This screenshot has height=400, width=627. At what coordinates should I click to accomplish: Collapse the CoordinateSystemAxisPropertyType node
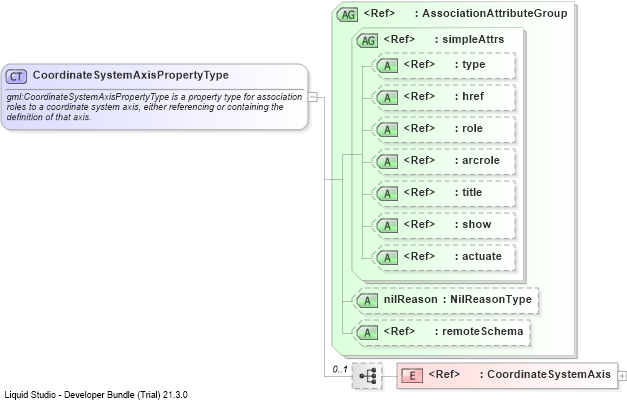(x=313, y=97)
